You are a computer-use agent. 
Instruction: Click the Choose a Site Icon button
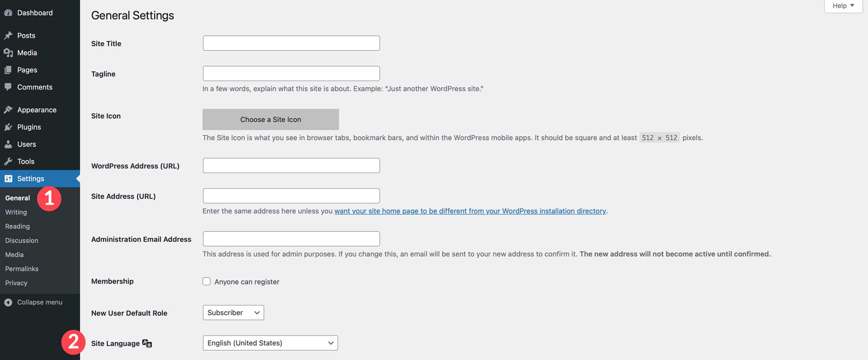[x=271, y=120]
